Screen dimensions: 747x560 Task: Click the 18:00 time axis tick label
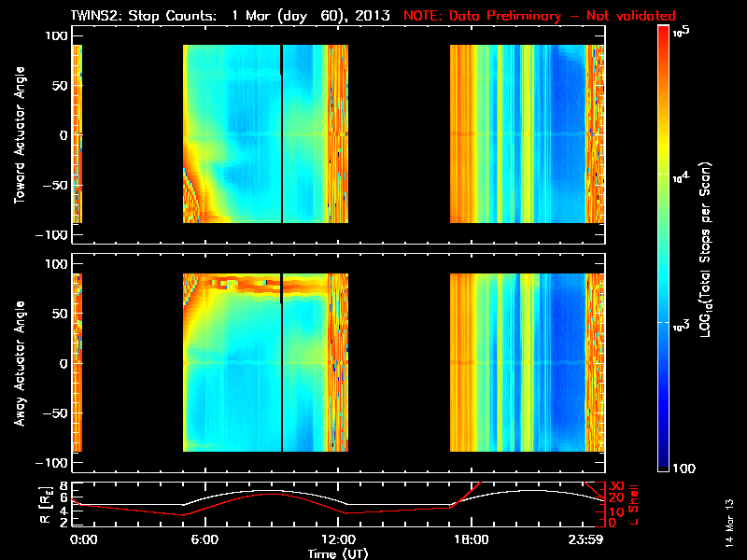(x=472, y=539)
